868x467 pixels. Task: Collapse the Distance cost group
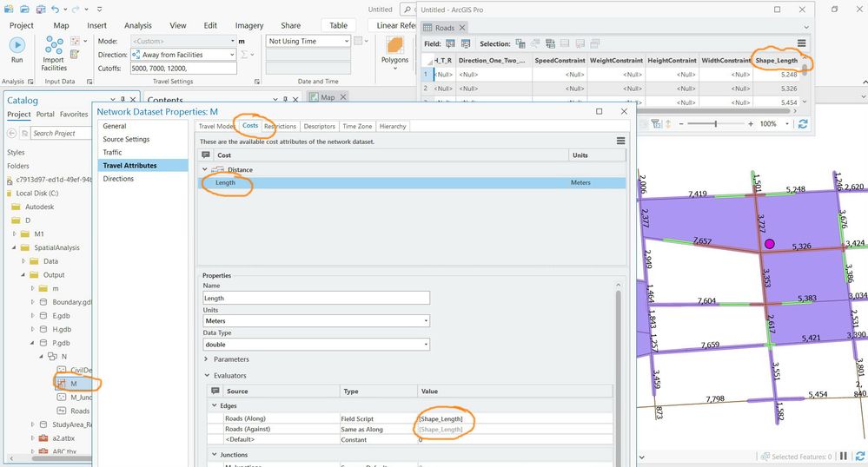tap(206, 170)
